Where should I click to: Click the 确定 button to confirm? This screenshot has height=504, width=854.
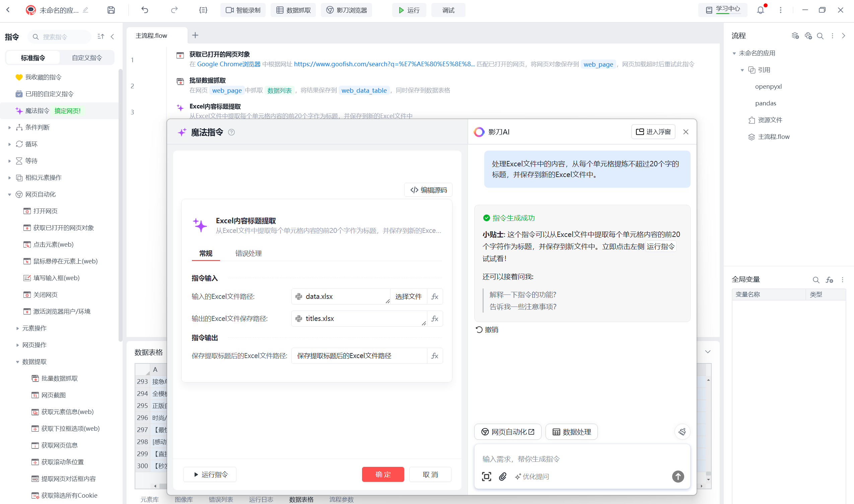point(383,474)
